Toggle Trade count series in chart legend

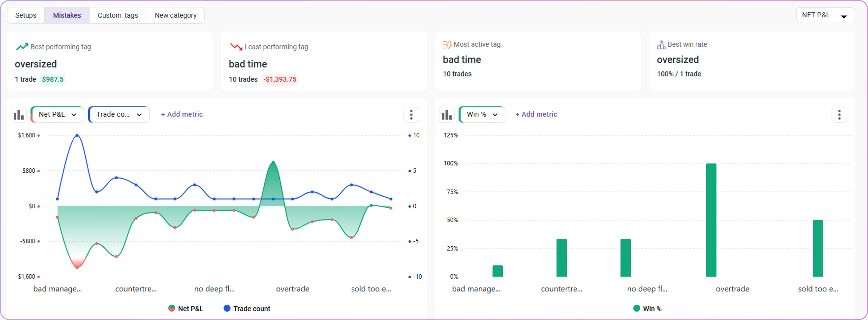click(247, 309)
